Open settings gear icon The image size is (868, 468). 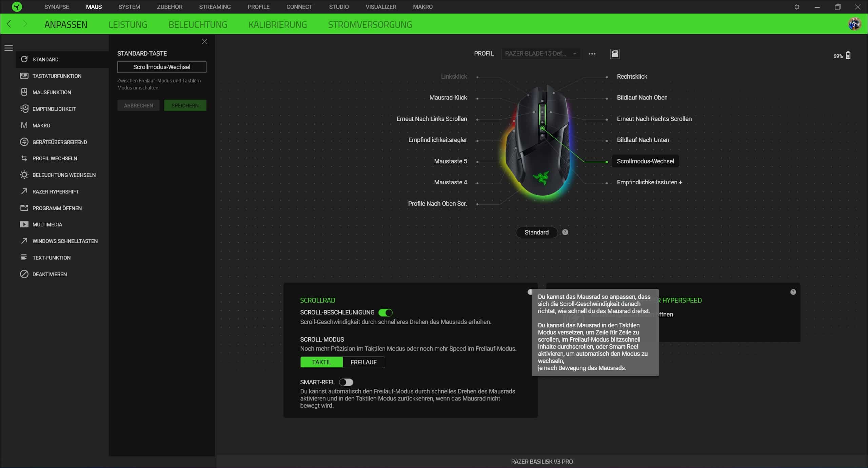coord(796,7)
